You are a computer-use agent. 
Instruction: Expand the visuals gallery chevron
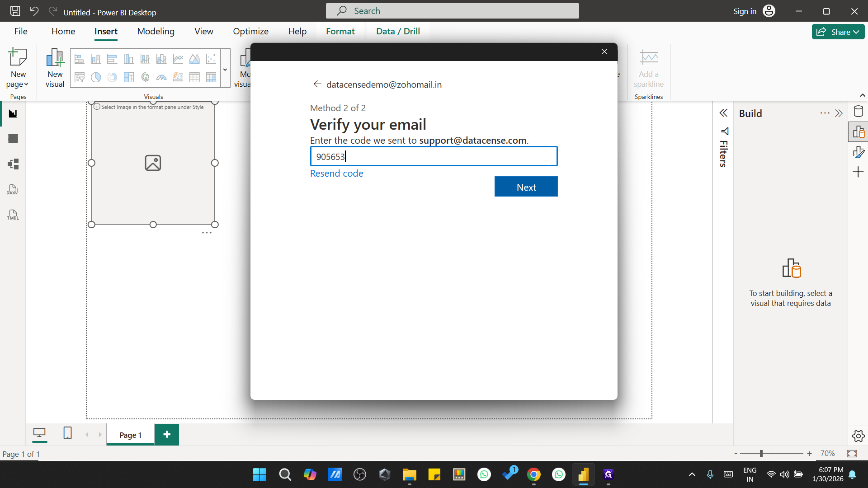[225, 69]
